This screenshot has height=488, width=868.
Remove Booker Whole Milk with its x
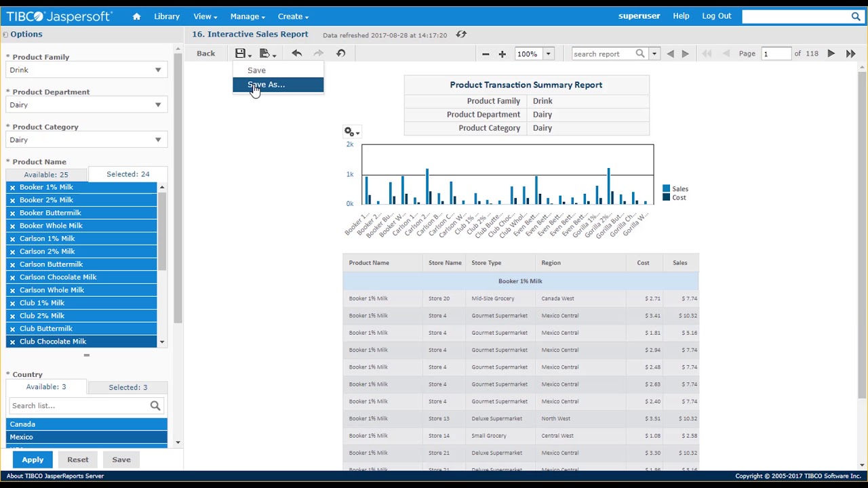(12, 226)
